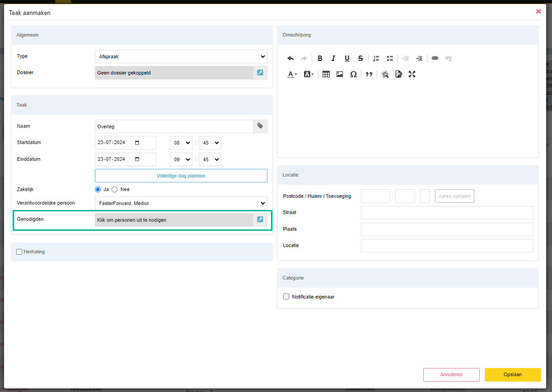Open the Einddatum calendar picker

click(x=137, y=159)
